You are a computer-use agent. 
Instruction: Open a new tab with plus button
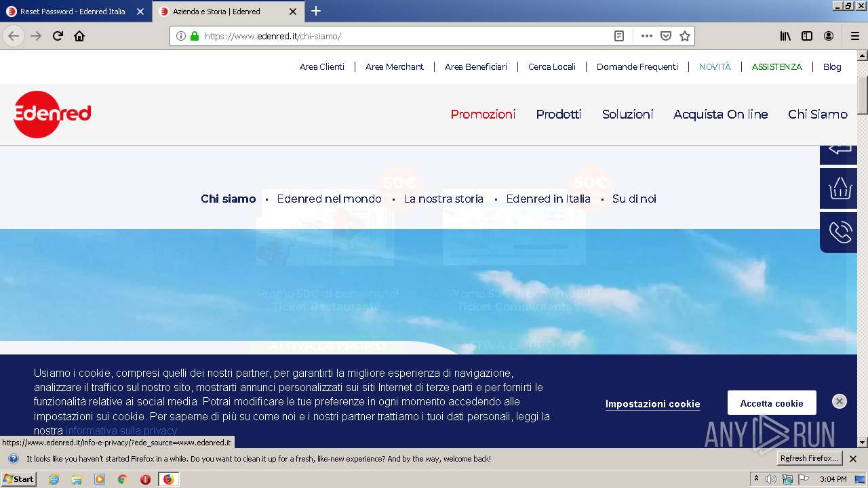coord(316,11)
